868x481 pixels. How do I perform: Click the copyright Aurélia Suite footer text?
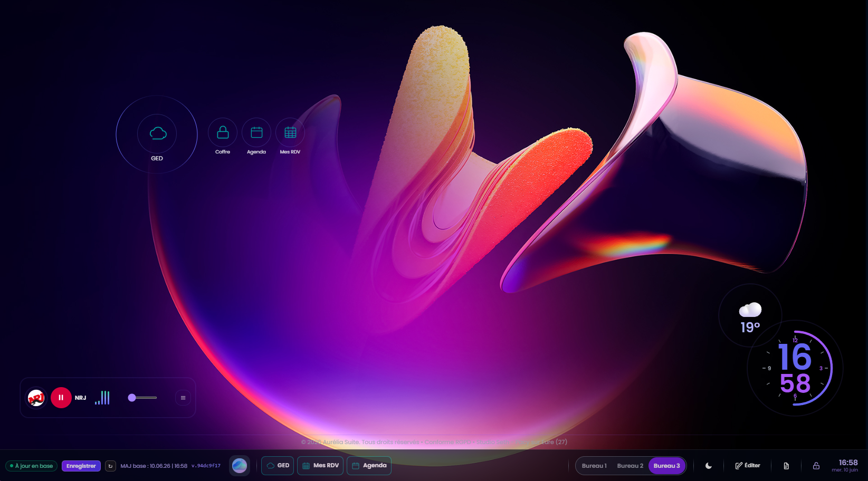pos(434,442)
